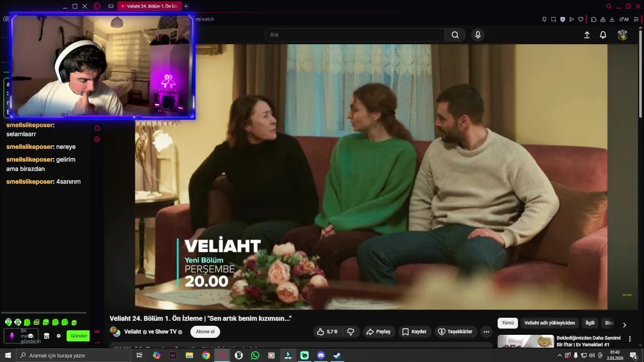Open Beklediğimizden Daha Samimi video title
This screenshot has height=362, width=644.
click(589, 341)
